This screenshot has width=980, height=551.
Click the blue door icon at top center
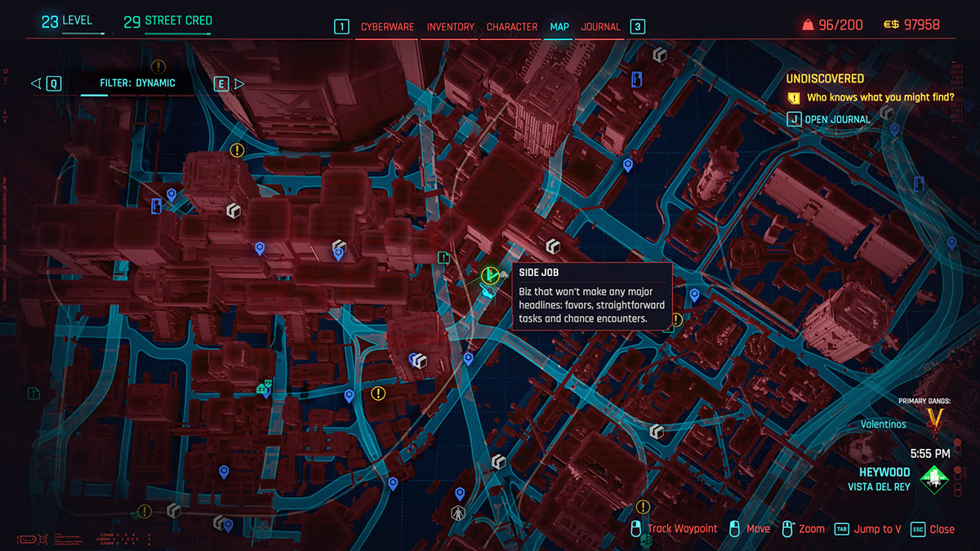coord(636,78)
